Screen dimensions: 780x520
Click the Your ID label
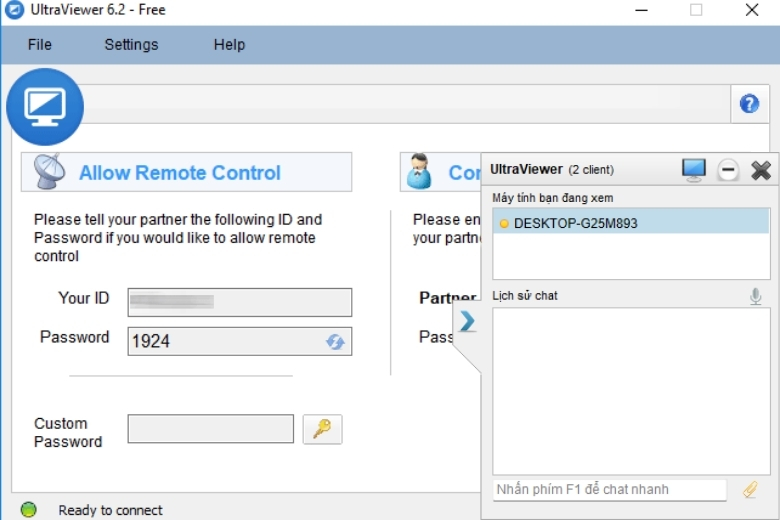pos(84,298)
